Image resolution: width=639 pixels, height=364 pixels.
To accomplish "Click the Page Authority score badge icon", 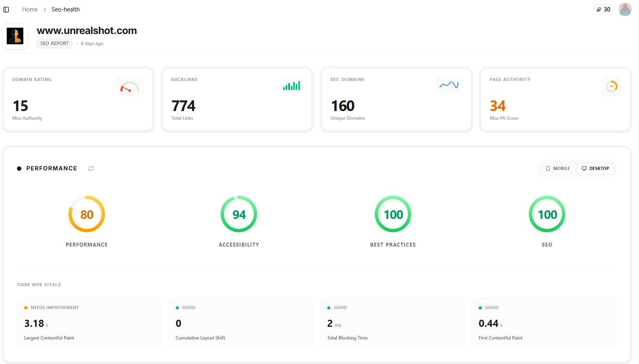I will click(611, 86).
